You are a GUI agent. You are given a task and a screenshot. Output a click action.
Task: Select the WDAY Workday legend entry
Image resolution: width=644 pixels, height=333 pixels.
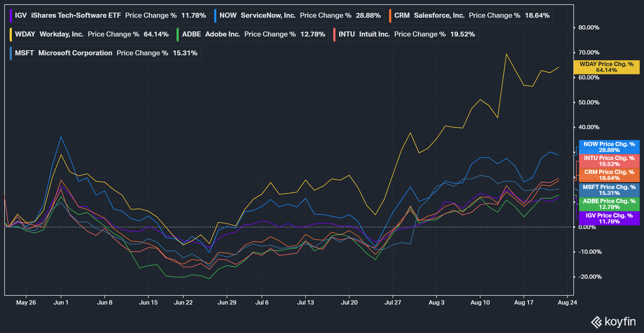91,34
